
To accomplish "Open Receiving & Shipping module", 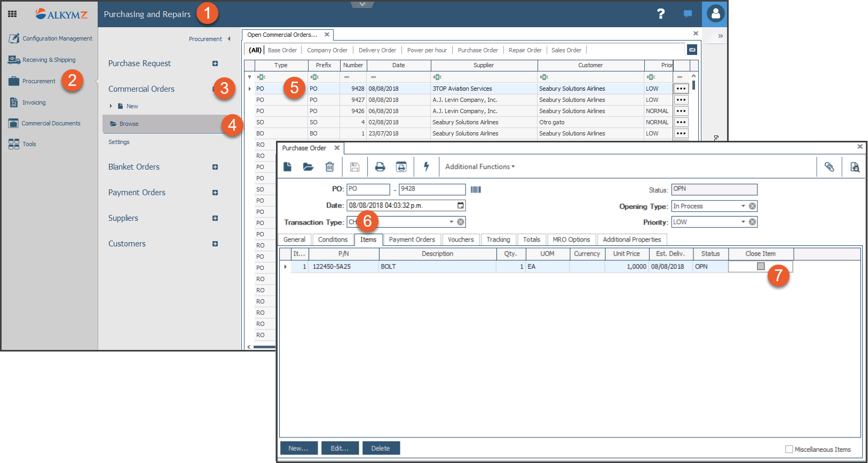I will point(42,60).
